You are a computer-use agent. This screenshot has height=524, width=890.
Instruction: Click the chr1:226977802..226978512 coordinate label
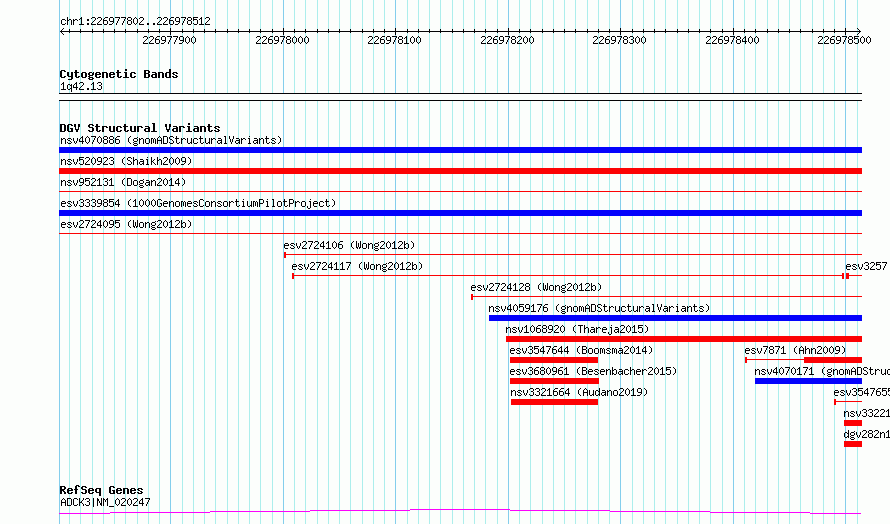[x=135, y=21]
